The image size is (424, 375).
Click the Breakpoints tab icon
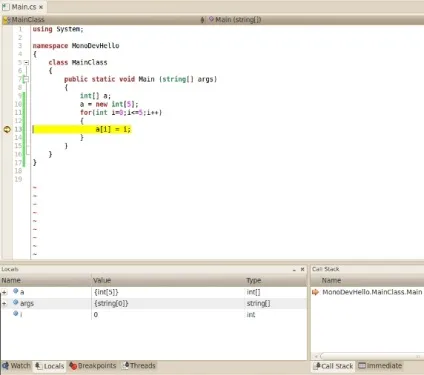pos(73,366)
